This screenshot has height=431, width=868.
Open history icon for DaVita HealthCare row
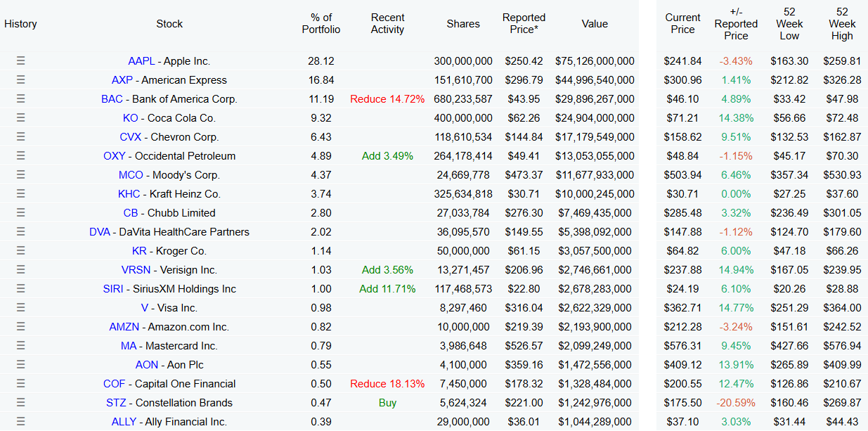pos(20,232)
